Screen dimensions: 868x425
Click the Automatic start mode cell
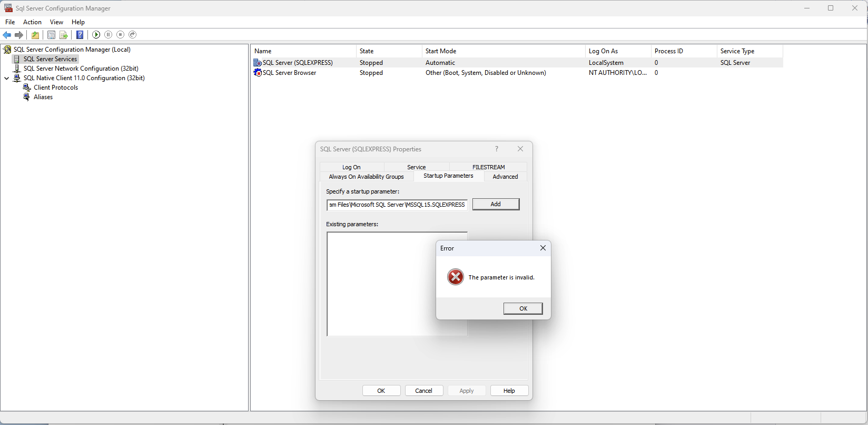440,63
